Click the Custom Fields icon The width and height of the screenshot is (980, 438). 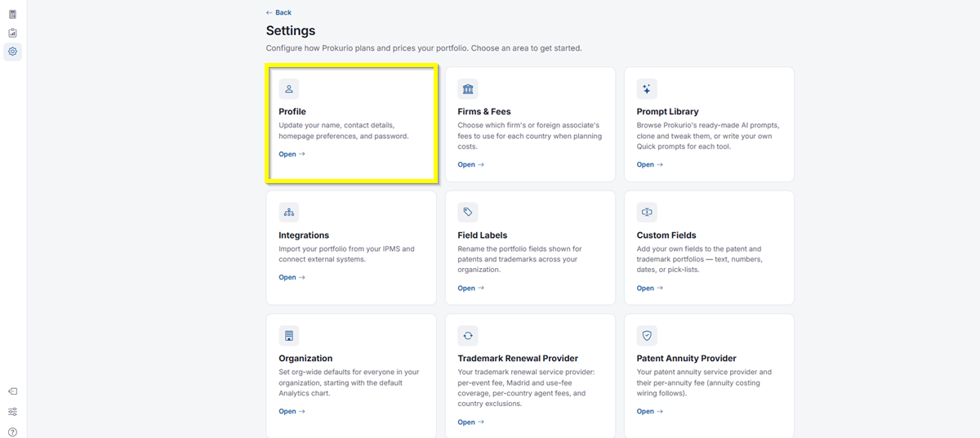[647, 212]
